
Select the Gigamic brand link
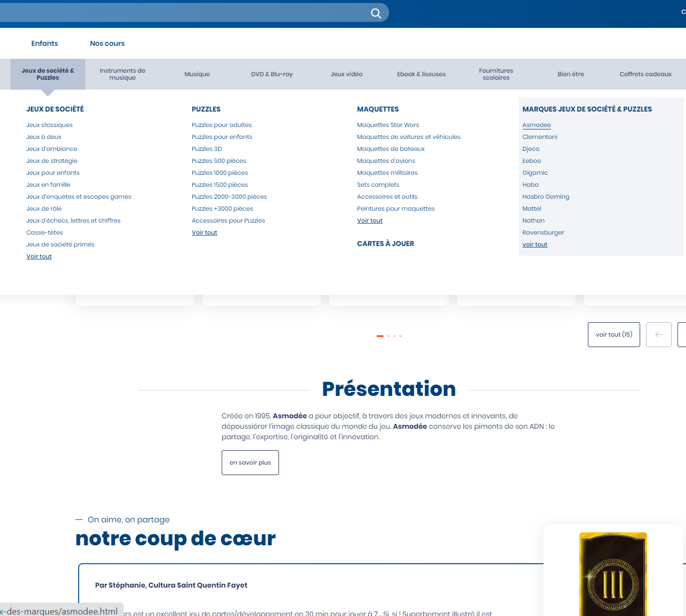(535, 173)
